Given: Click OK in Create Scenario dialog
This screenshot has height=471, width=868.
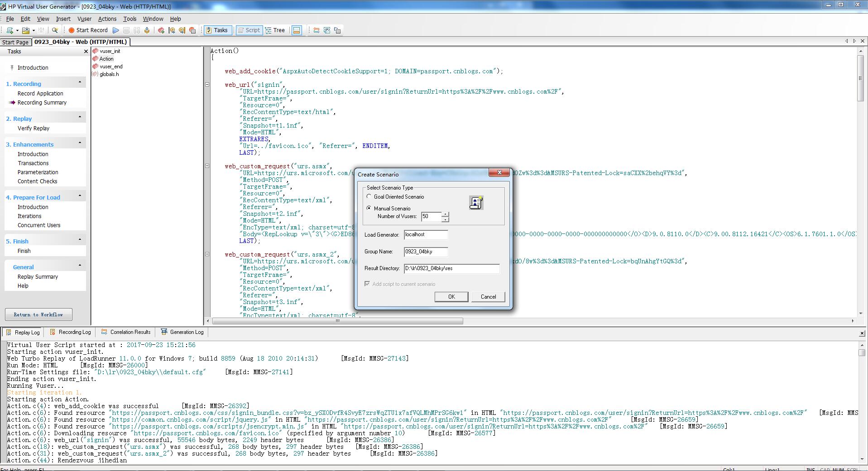Looking at the screenshot, I should 451,297.
